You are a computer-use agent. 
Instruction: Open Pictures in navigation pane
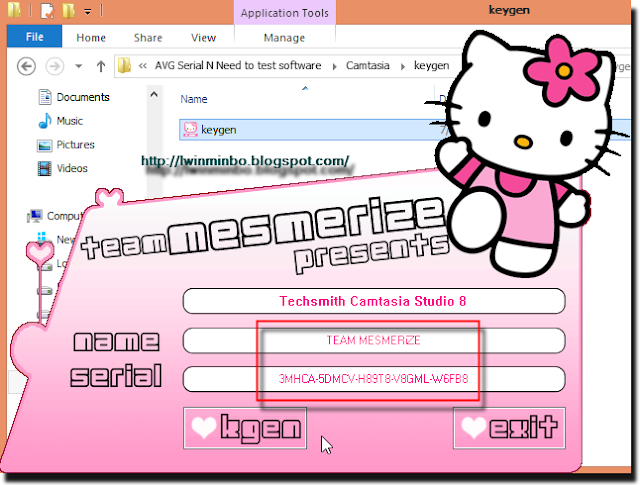pyautogui.click(x=76, y=145)
